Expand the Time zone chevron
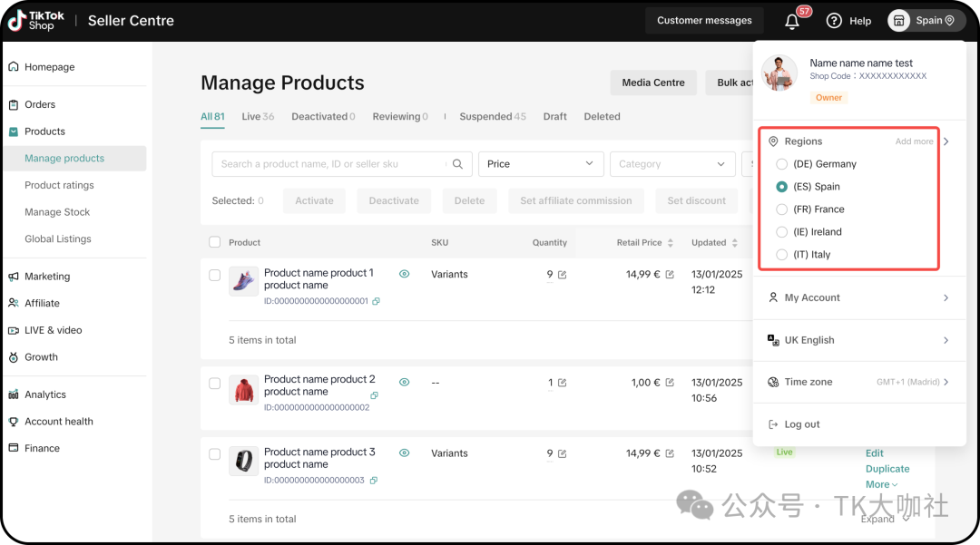The height and width of the screenshot is (545, 980). pos(946,382)
